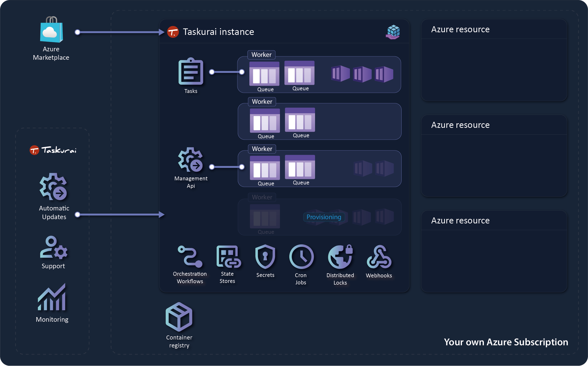Viewport: 588px width, 366px height.
Task: Select the Automatic Updates gear icon
Action: [x=53, y=187]
